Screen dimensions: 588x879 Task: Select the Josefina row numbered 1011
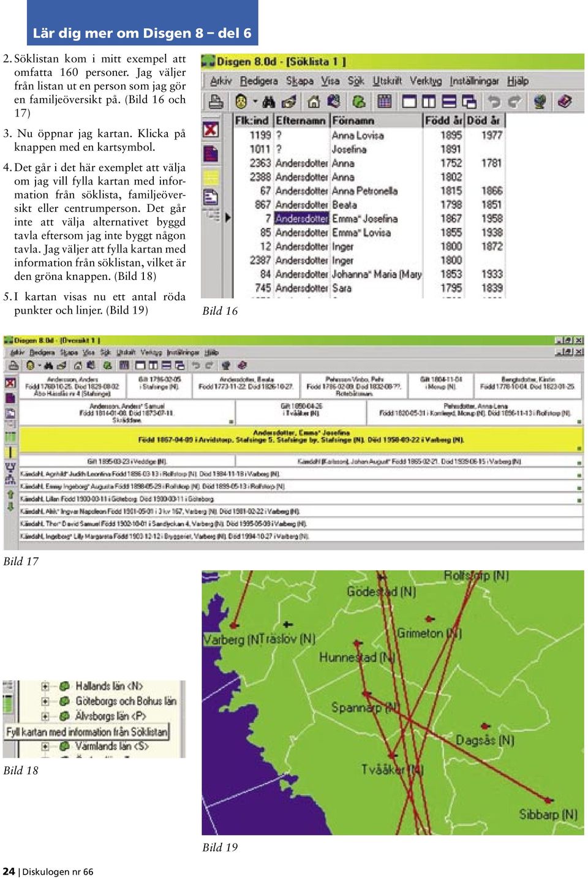[x=370, y=149]
